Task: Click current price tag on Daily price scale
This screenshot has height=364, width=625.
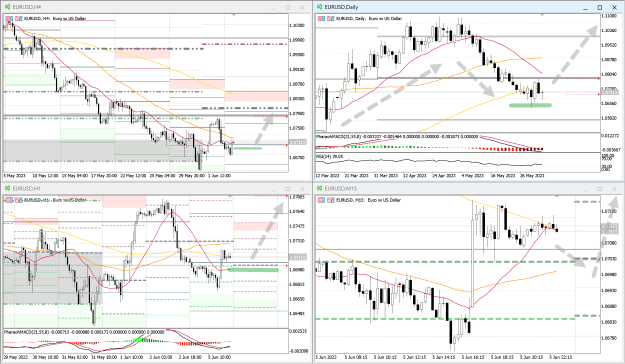Action: click(609, 92)
